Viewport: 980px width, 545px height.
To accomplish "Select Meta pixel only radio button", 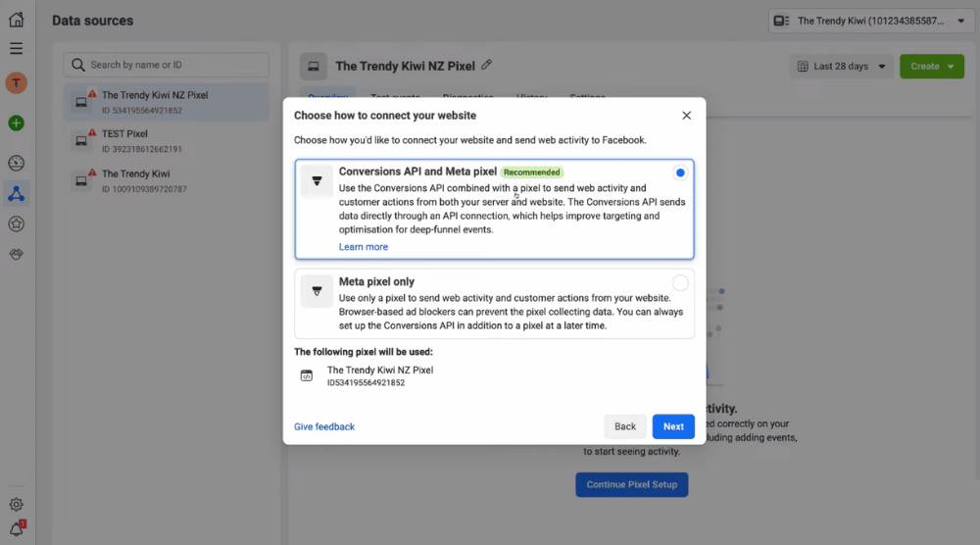I will (680, 283).
